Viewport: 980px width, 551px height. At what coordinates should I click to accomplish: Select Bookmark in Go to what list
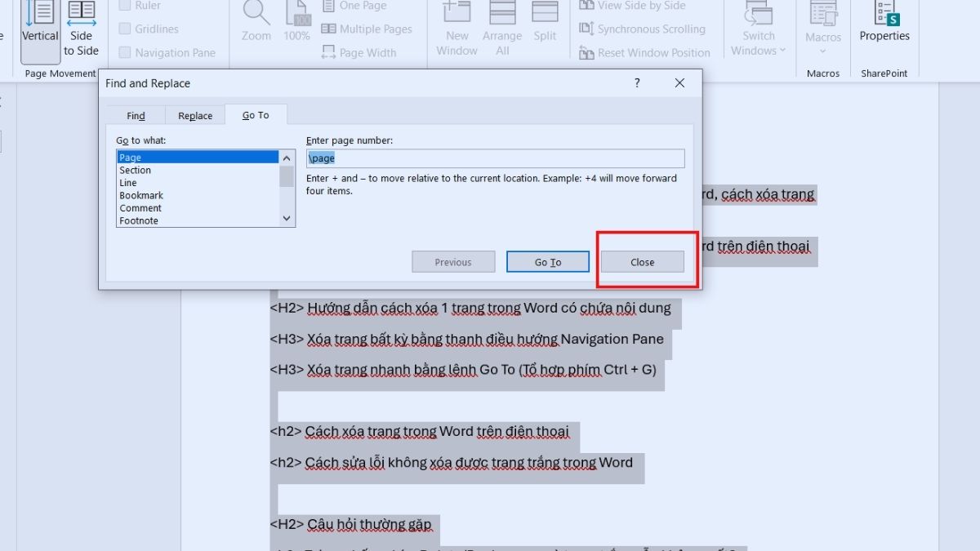tap(198, 195)
